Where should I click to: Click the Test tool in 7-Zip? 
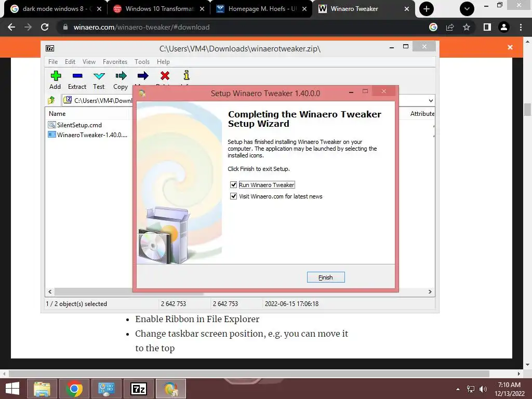(x=99, y=80)
